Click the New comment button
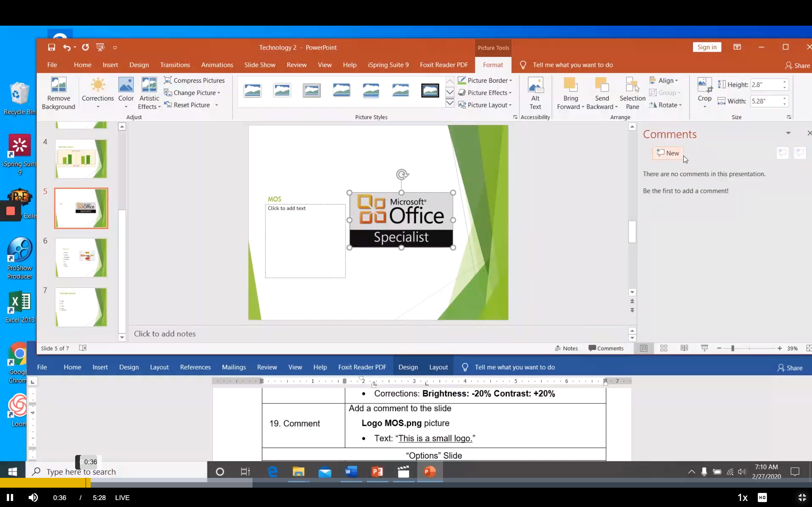812x507 pixels. [x=668, y=152]
